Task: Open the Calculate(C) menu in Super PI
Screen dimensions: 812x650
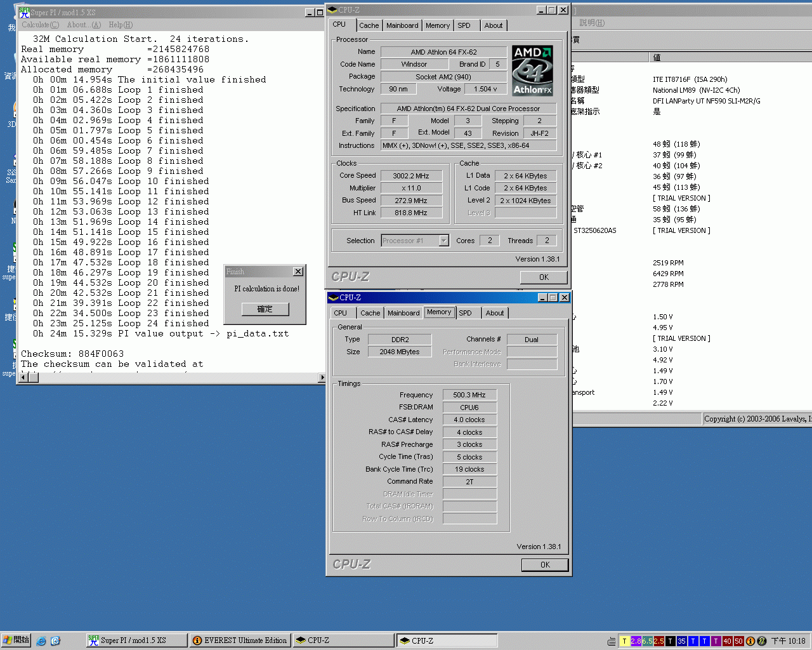Action: 40,25
